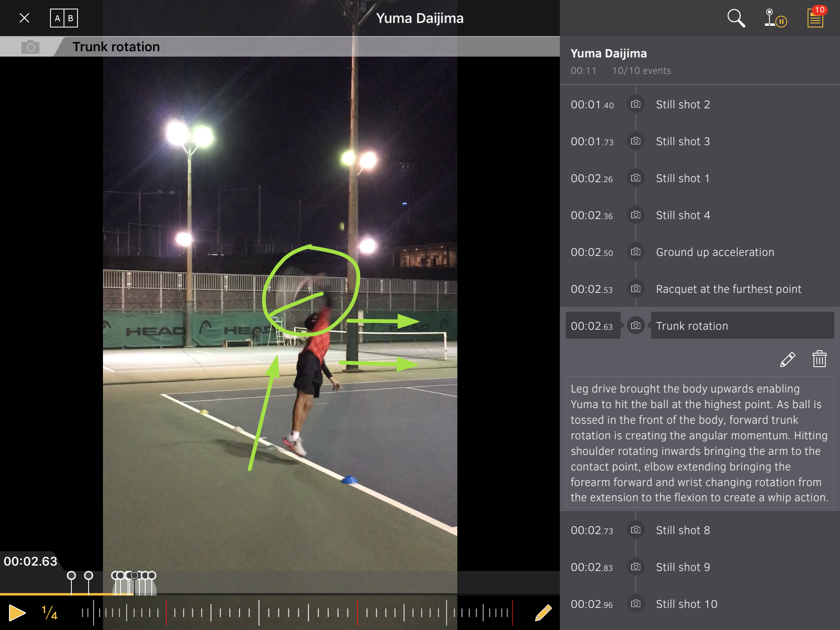This screenshot has width=840, height=630.
Task: Close the video analysis with X button
Action: 24,18
